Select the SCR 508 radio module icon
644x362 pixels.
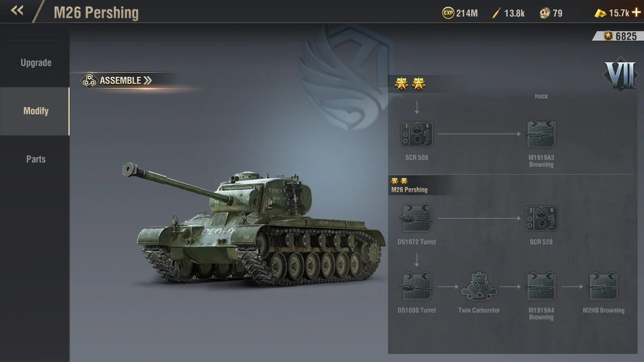point(416,134)
